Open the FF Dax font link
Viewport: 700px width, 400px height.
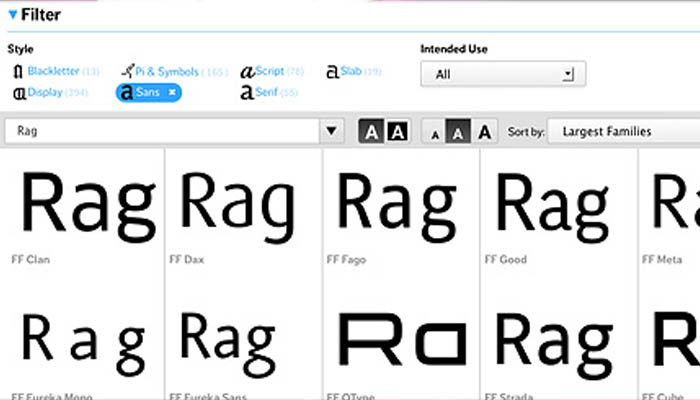coord(186,260)
